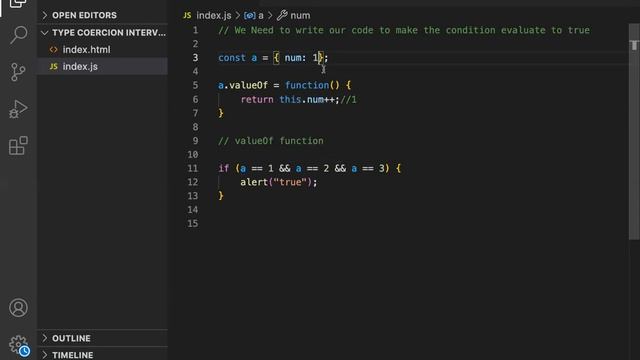Click the comment text on line 1
The image size is (640, 360).
[x=404, y=30]
